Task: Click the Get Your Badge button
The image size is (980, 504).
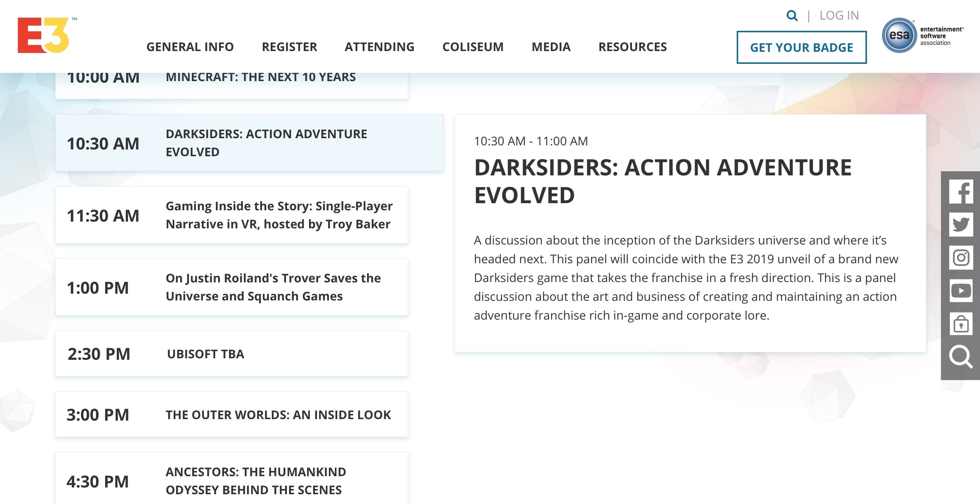Action: pos(802,48)
